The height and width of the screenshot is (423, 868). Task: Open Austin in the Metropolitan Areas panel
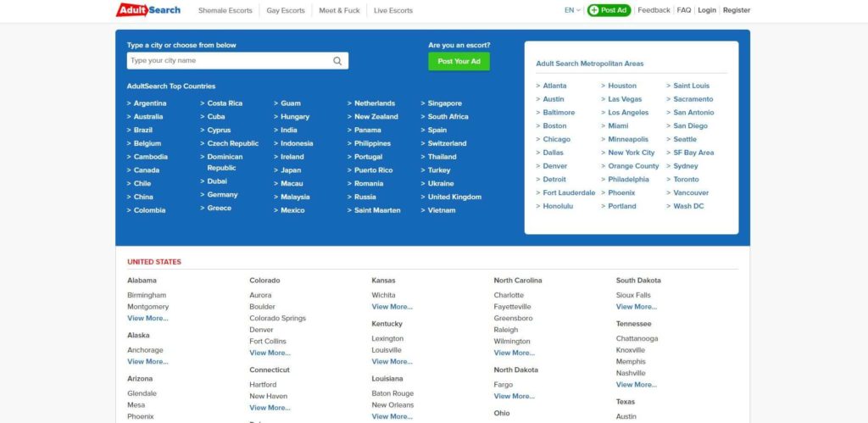click(x=554, y=99)
